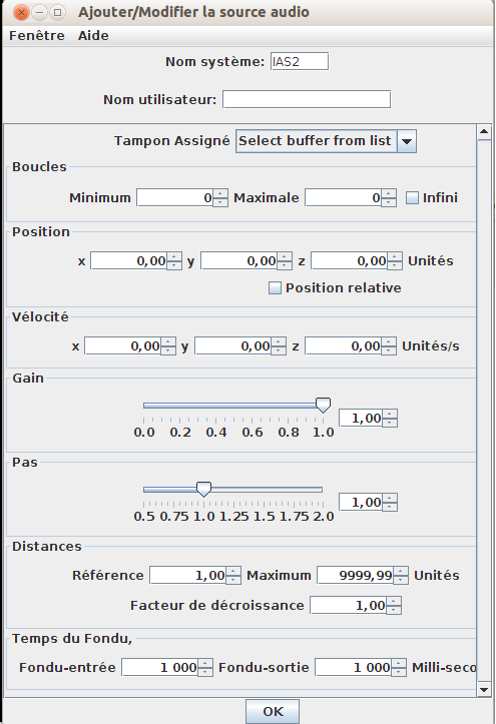The image size is (496, 724).
Task: Confirm with the OK button
Action: pyautogui.click(x=272, y=711)
